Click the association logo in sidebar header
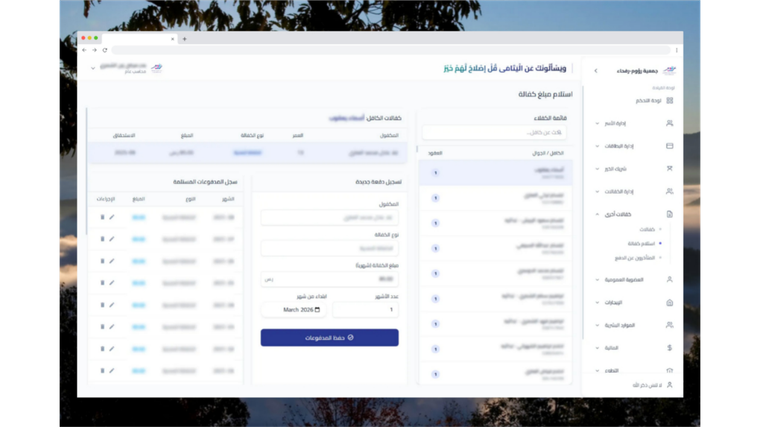The height and width of the screenshot is (427, 760). point(669,70)
